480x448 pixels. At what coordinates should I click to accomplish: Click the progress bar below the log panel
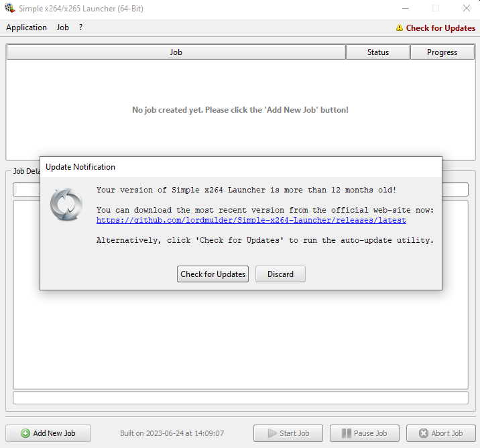240,398
